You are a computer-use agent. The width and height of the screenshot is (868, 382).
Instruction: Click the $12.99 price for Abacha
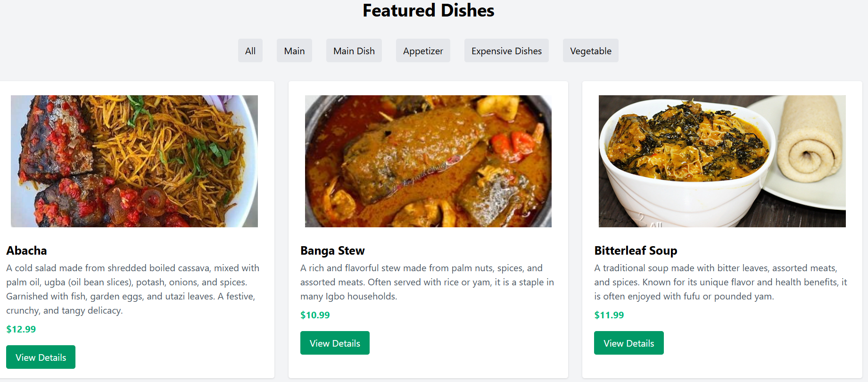coord(21,329)
